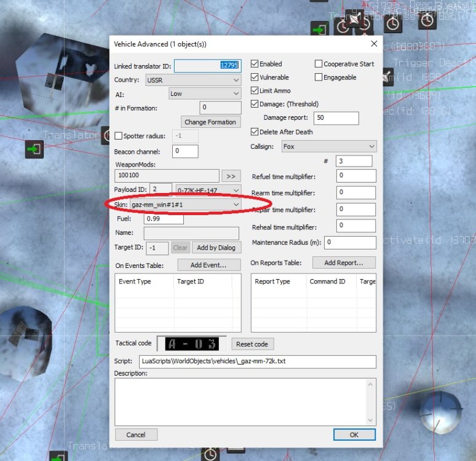476x461 pixels.
Task: Toggle the Enabled checkbox
Action: 255,64
